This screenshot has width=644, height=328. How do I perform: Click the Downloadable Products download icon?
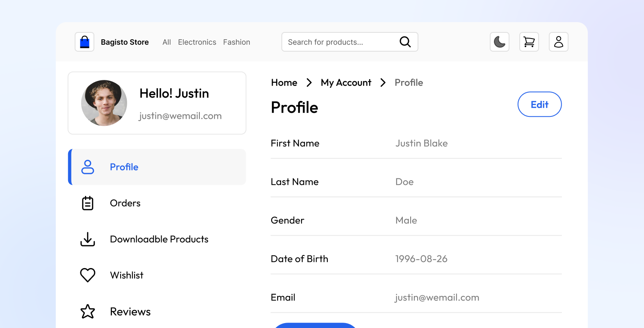coord(88,239)
